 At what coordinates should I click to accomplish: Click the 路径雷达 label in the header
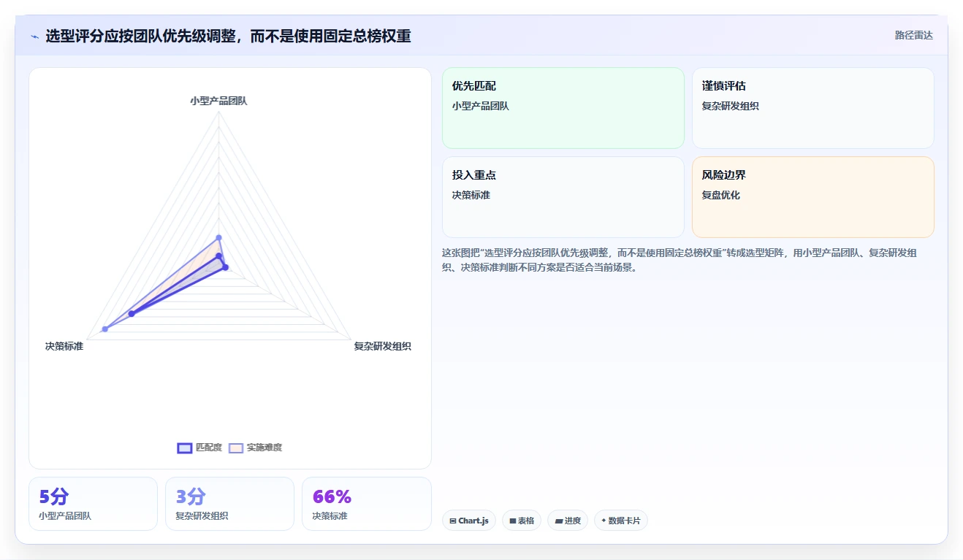click(x=914, y=35)
